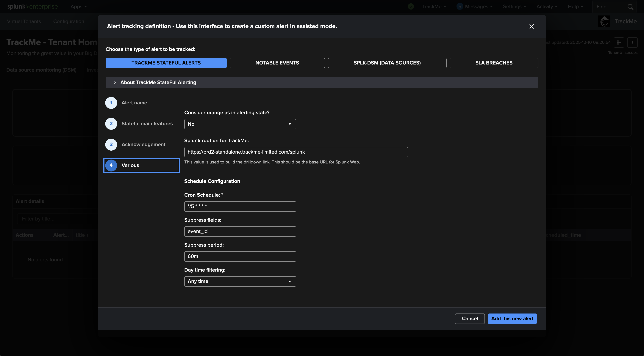Click the Cron Schedule input field
Viewport: 644px width, 356px height.
tap(240, 206)
